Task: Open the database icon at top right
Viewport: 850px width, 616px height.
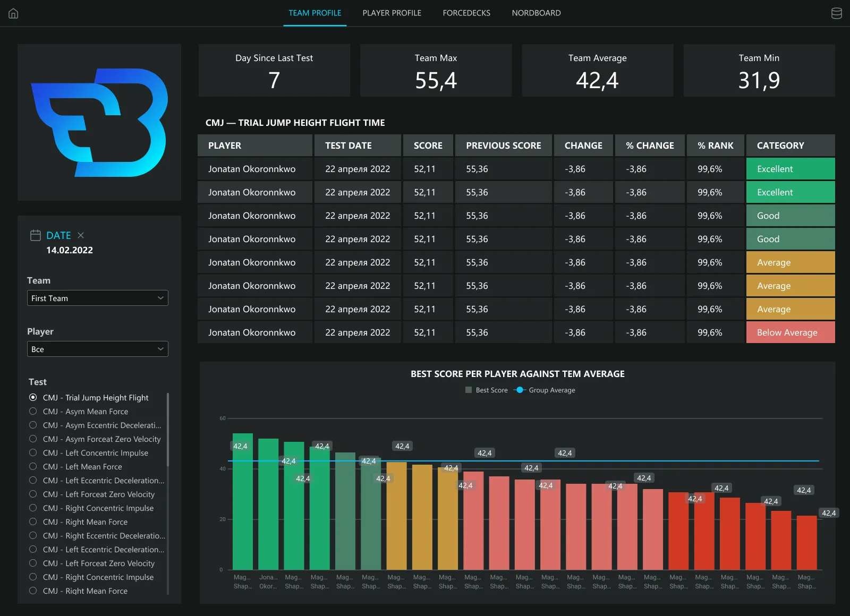Action: (x=836, y=13)
